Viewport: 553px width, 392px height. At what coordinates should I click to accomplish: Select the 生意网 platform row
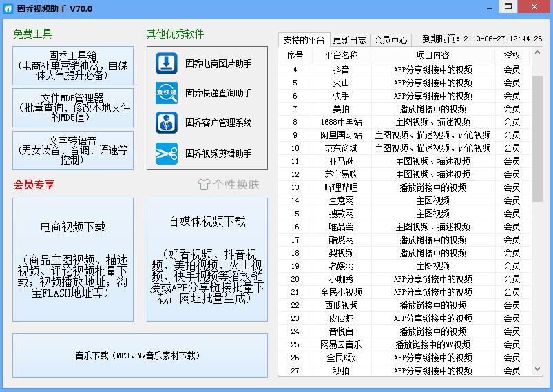(404, 200)
